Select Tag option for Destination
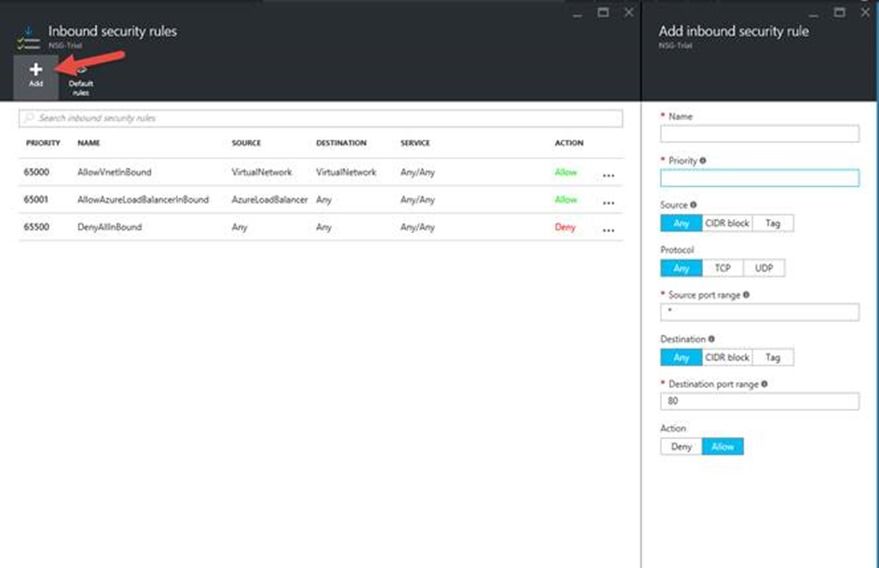This screenshot has height=568, width=879. 772,357
